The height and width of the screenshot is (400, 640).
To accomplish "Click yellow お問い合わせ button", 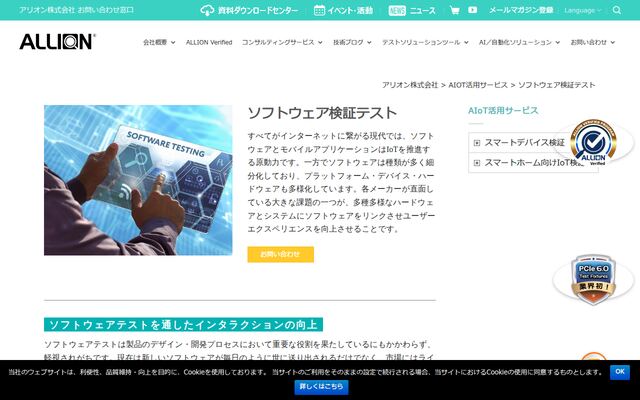I will 280,254.
